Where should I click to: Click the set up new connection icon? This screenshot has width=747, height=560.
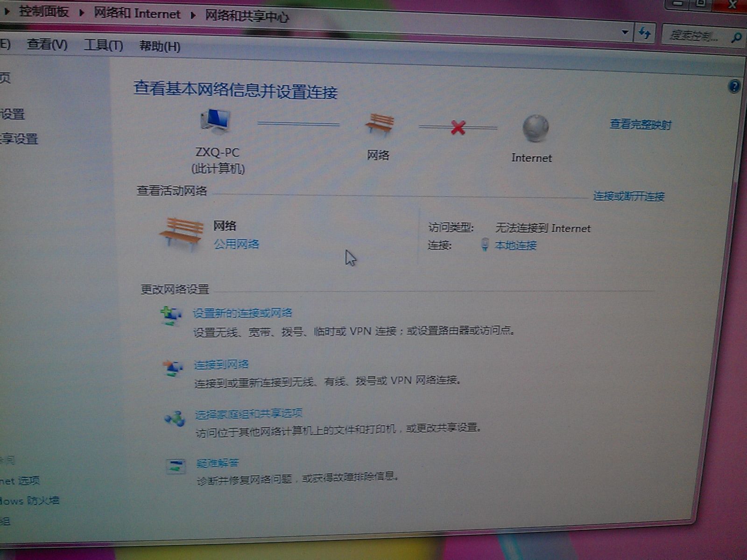(170, 316)
